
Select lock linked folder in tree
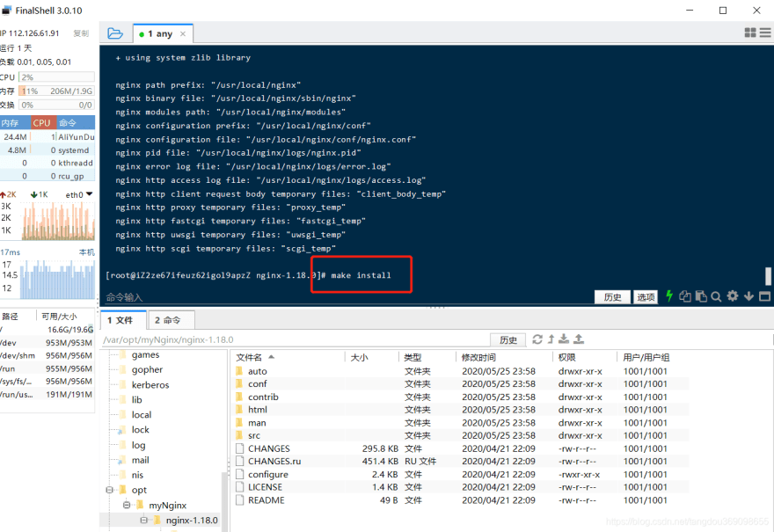coord(140,429)
